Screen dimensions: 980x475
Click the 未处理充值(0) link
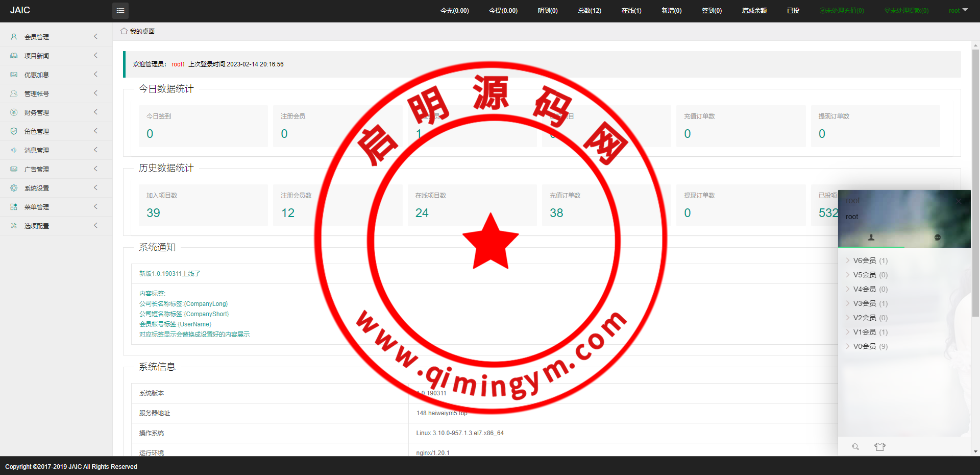click(842, 10)
